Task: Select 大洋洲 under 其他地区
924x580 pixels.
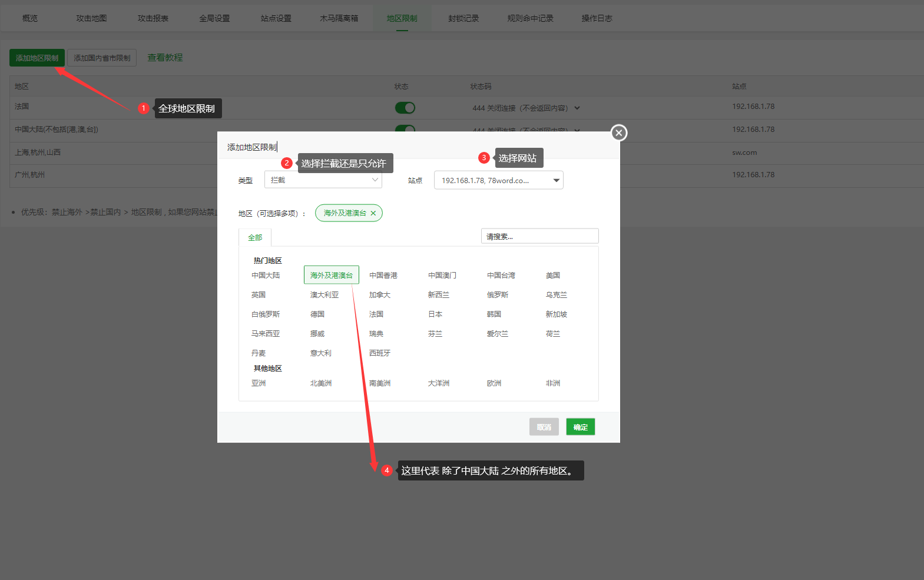Action: [439, 383]
